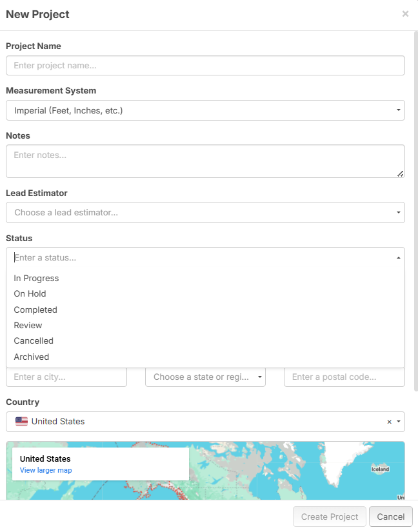This screenshot has height=532, width=418.
Task: Select Archived from the status list
Action: point(32,357)
